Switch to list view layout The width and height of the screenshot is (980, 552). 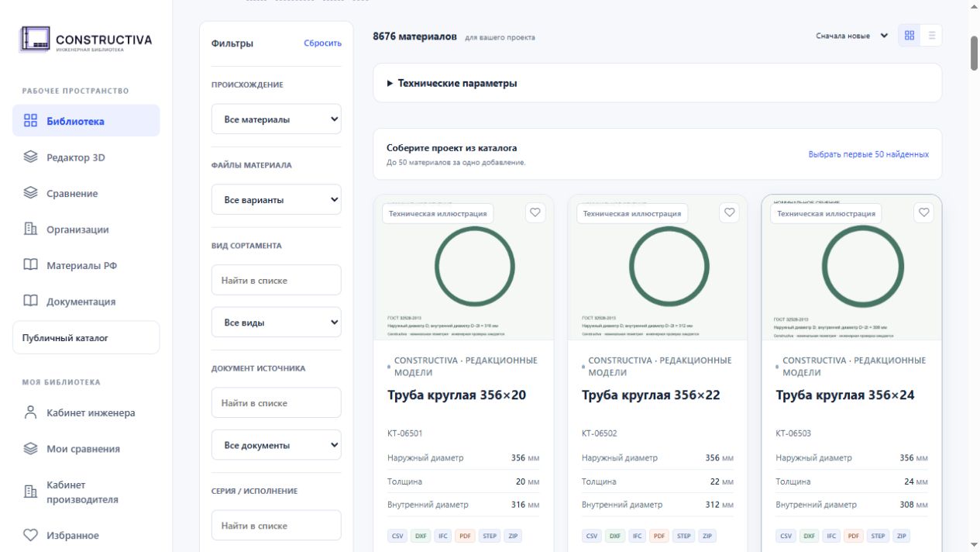[x=931, y=36]
